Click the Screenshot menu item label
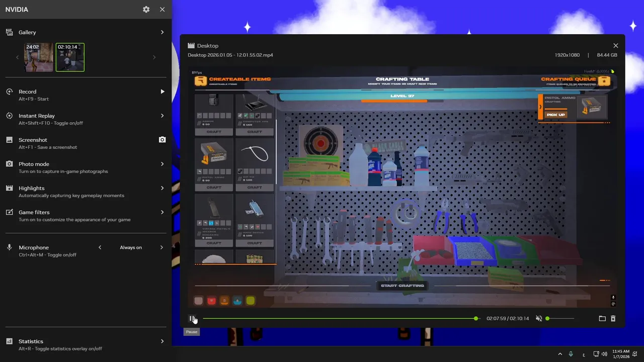 pyautogui.click(x=33, y=140)
